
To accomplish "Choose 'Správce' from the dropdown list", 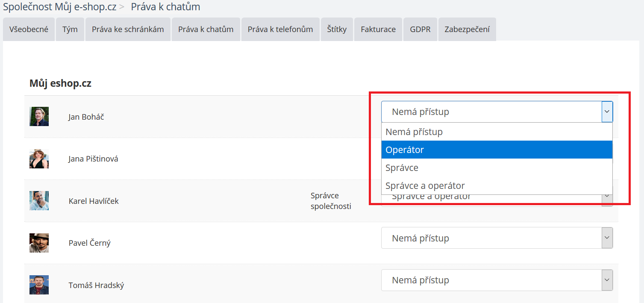I will click(x=497, y=168).
